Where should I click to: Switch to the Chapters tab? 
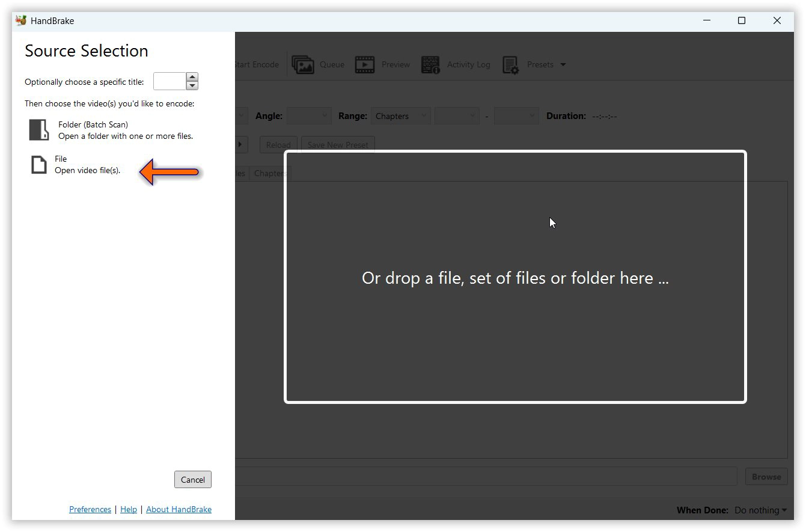[270, 173]
